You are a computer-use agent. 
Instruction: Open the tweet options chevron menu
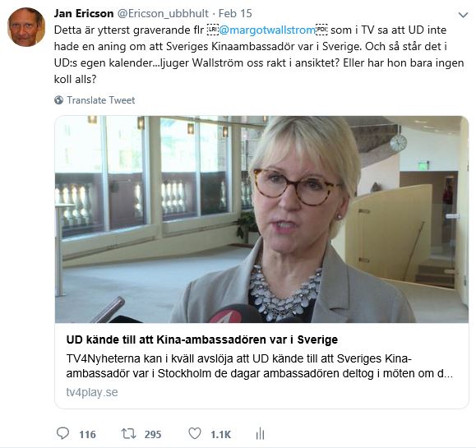463,15
